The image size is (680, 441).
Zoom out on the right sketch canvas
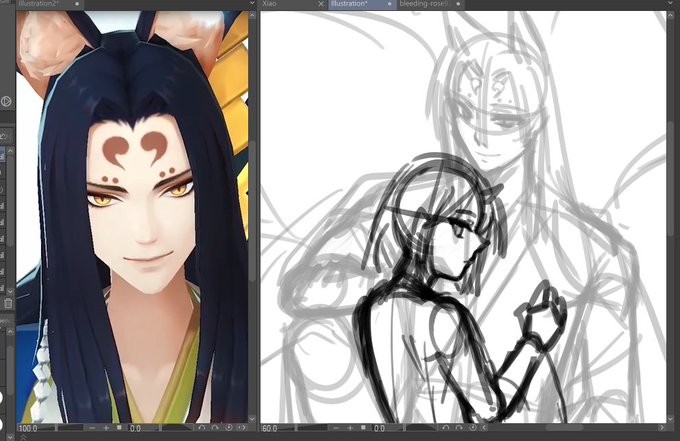coord(336,428)
